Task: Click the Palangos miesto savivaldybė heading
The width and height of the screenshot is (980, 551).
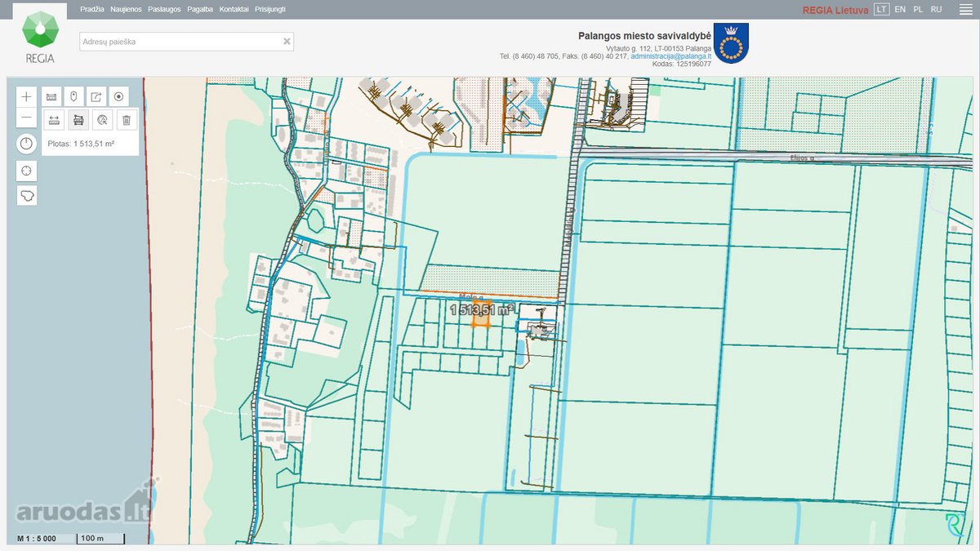Action: [x=644, y=36]
